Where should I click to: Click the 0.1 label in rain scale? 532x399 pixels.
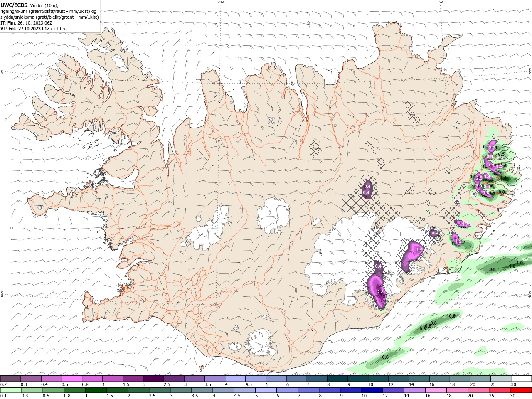click(4, 396)
